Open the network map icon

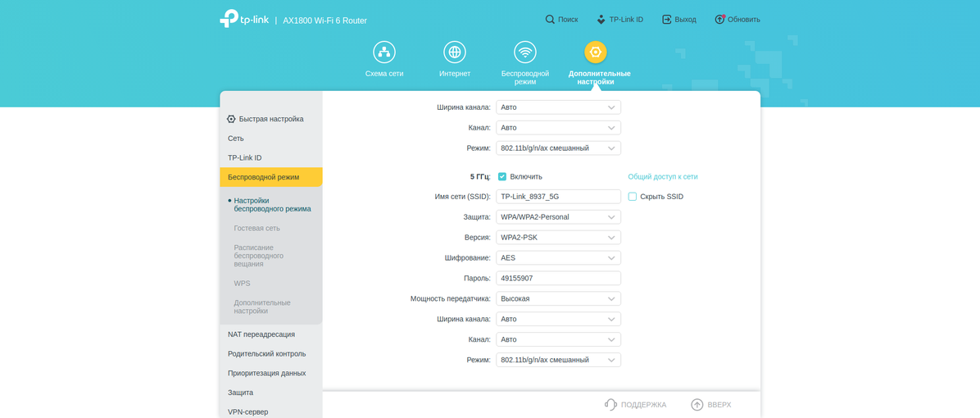tap(384, 52)
